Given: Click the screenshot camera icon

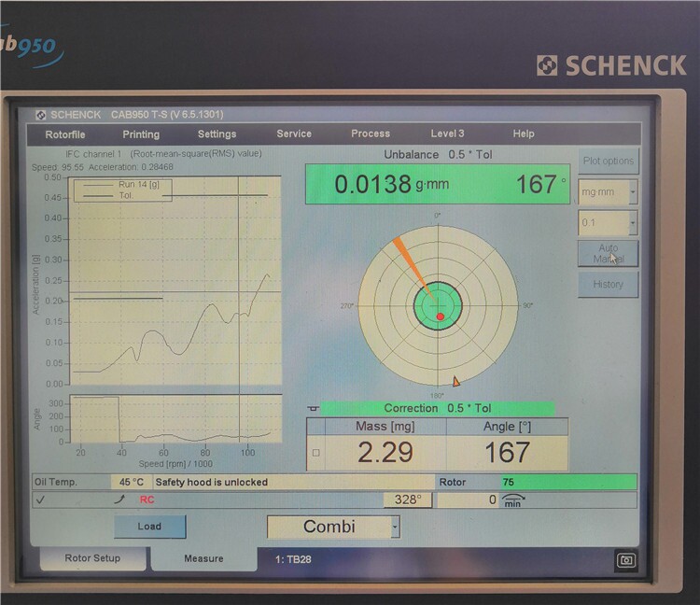Looking at the screenshot, I should [626, 560].
